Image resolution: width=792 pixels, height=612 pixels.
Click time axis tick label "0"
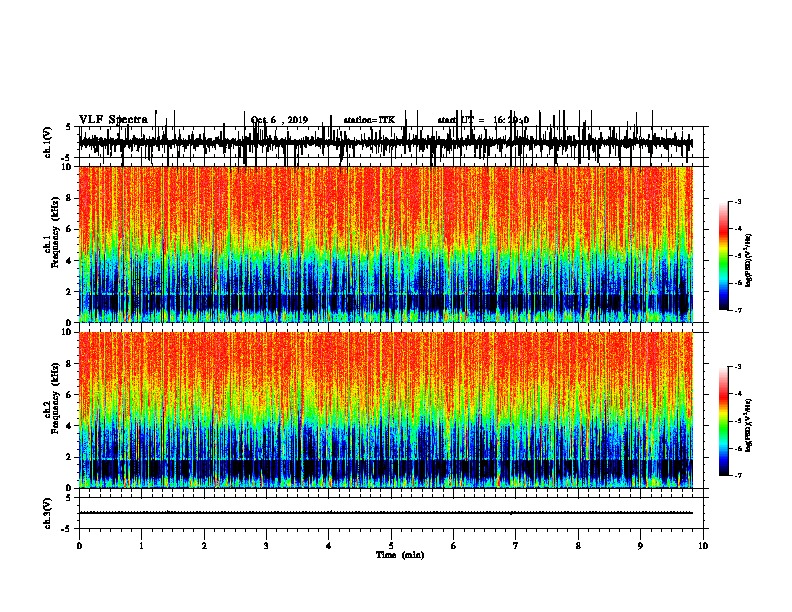point(79,546)
